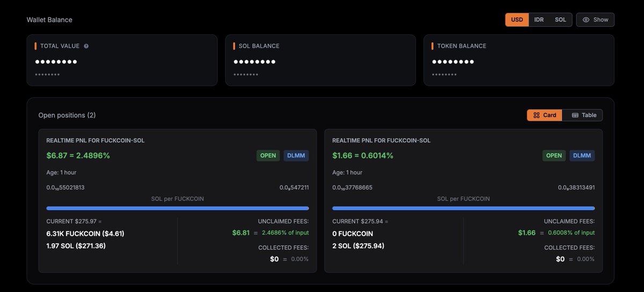Viewport: 644px width, 292px height.
Task: Switch currency display to USD
Action: (517, 20)
